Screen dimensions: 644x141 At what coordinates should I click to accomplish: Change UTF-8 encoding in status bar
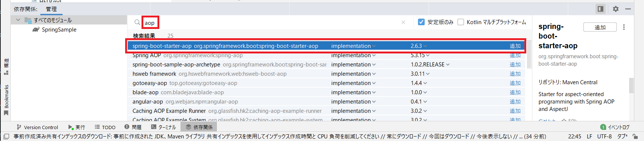click(605, 137)
